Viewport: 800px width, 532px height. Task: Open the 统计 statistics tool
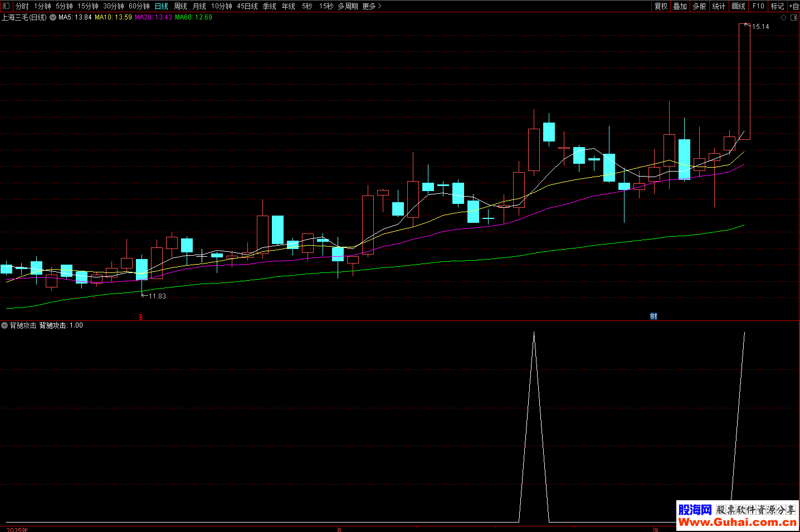[x=719, y=6]
